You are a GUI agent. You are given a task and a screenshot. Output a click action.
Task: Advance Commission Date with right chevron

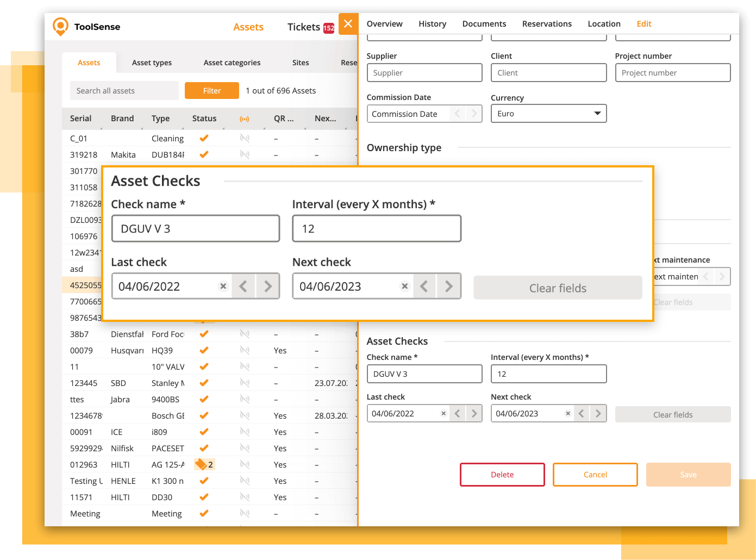pos(474,114)
